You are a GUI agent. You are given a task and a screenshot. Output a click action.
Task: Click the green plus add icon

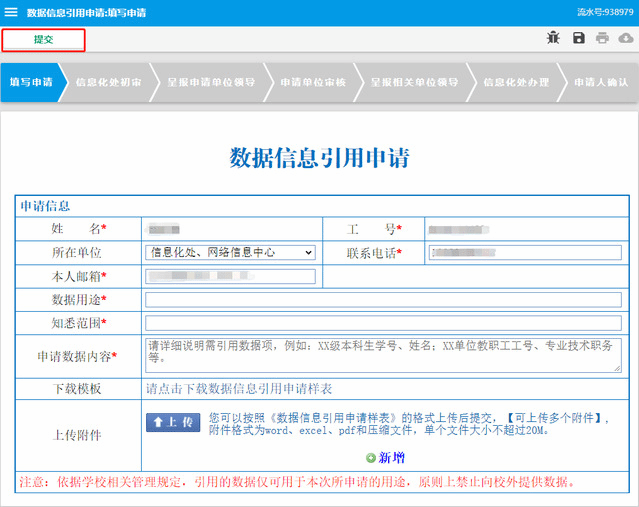[x=371, y=457]
